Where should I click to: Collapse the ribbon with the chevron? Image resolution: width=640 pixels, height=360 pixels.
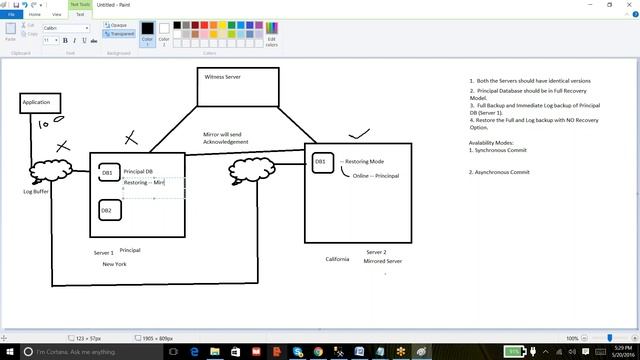click(627, 14)
